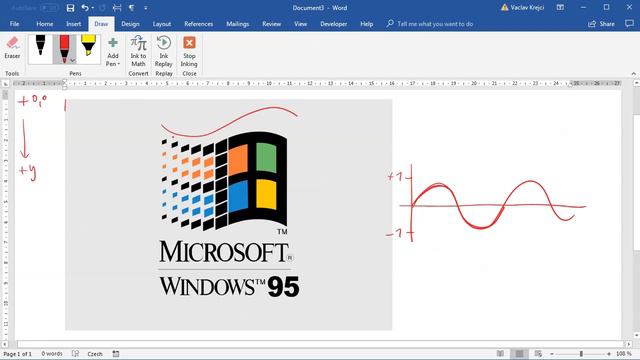Click the 0 words count
640x360 pixels.
click(52, 354)
